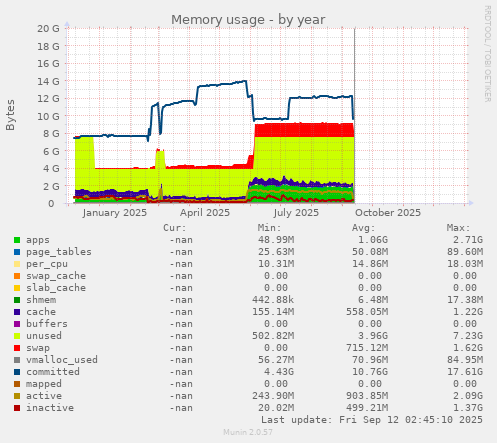Select the 'buffers' legend label
This screenshot has height=443, width=497.
(x=47, y=324)
